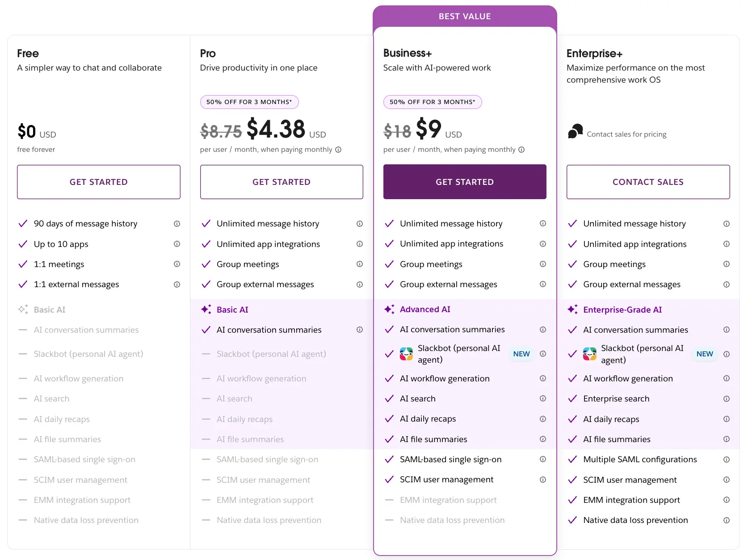Click the sparkle icon next to Advanced AI
Viewport: 748px width, 560px height.
click(388, 309)
